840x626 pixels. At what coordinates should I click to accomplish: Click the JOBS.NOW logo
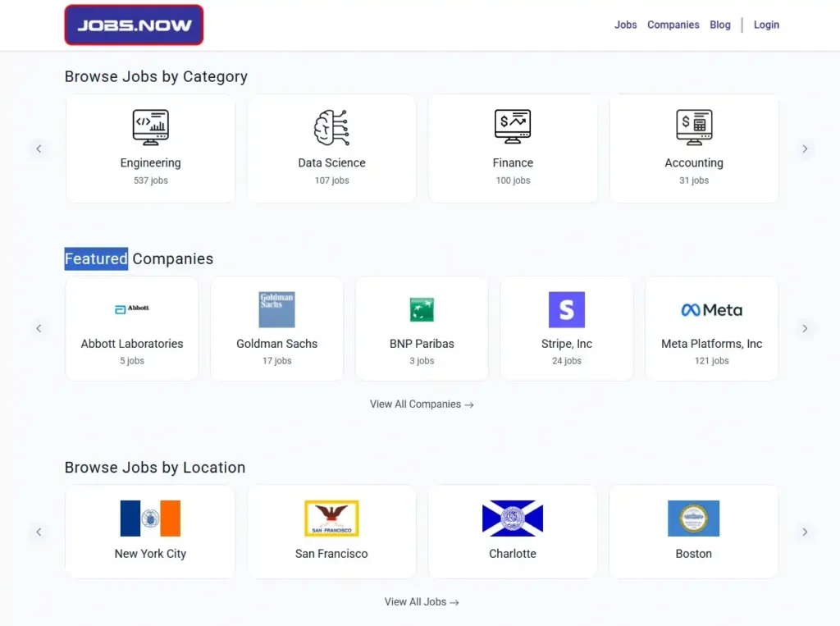[x=134, y=25]
